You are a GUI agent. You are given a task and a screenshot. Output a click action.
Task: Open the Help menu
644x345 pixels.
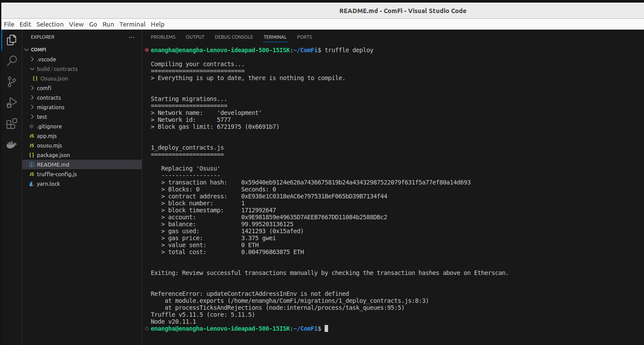click(x=158, y=24)
